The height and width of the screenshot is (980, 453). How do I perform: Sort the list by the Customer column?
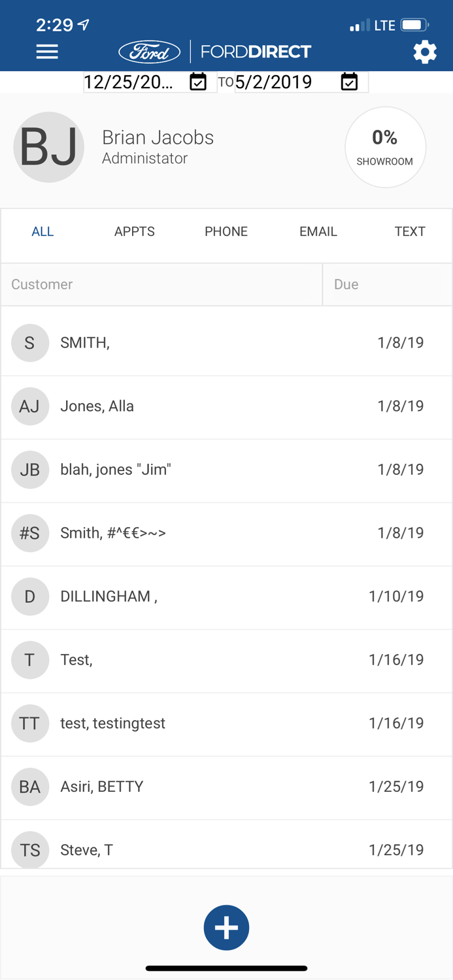coord(41,284)
